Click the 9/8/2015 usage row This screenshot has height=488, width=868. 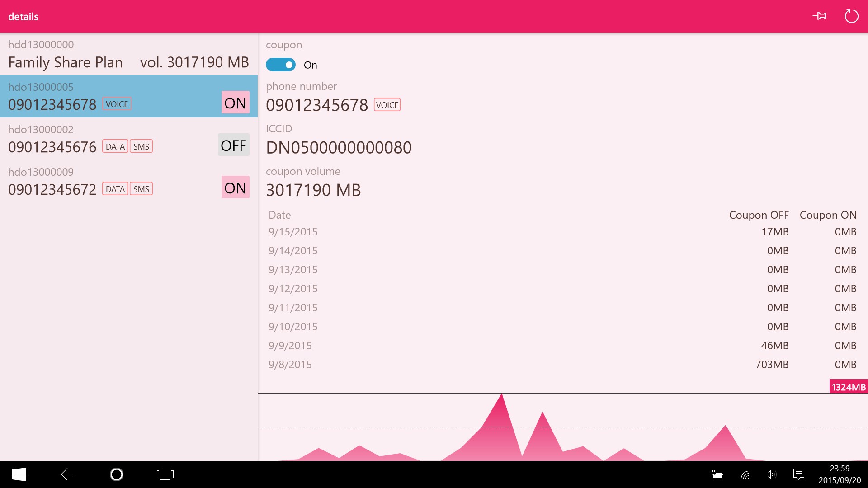[562, 365]
